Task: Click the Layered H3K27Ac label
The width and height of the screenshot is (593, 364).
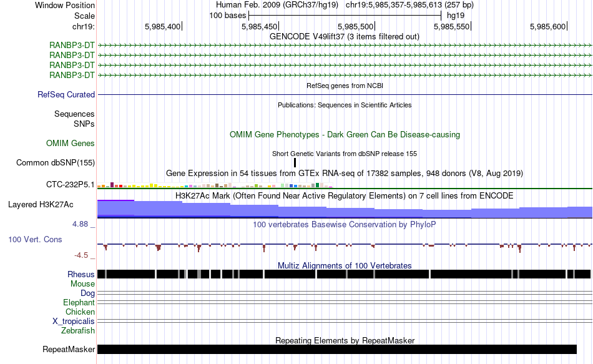Action: pos(41,205)
